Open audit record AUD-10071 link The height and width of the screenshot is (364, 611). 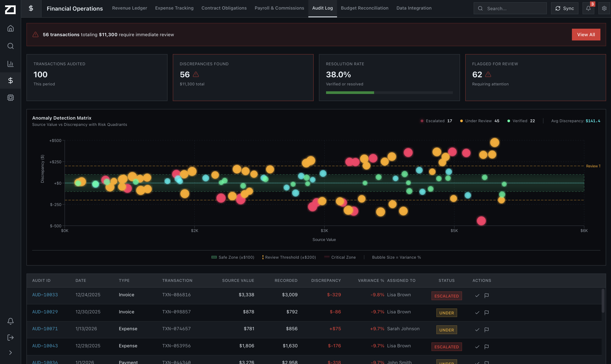pos(45,329)
